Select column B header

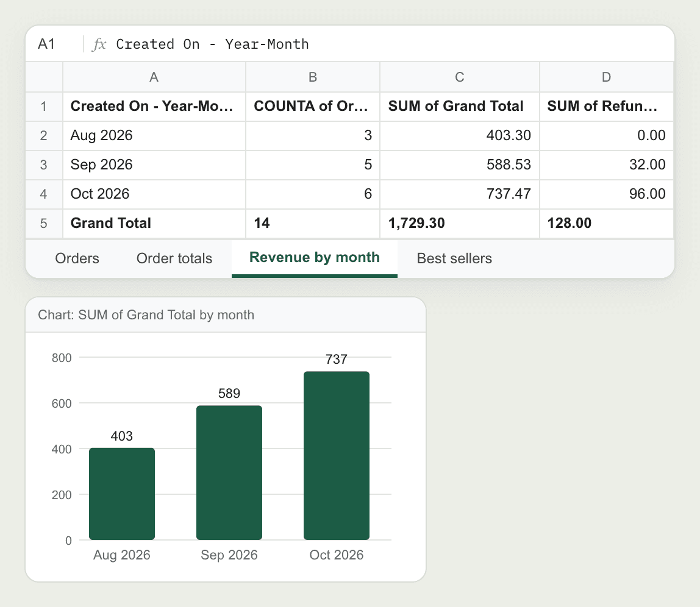(x=312, y=77)
